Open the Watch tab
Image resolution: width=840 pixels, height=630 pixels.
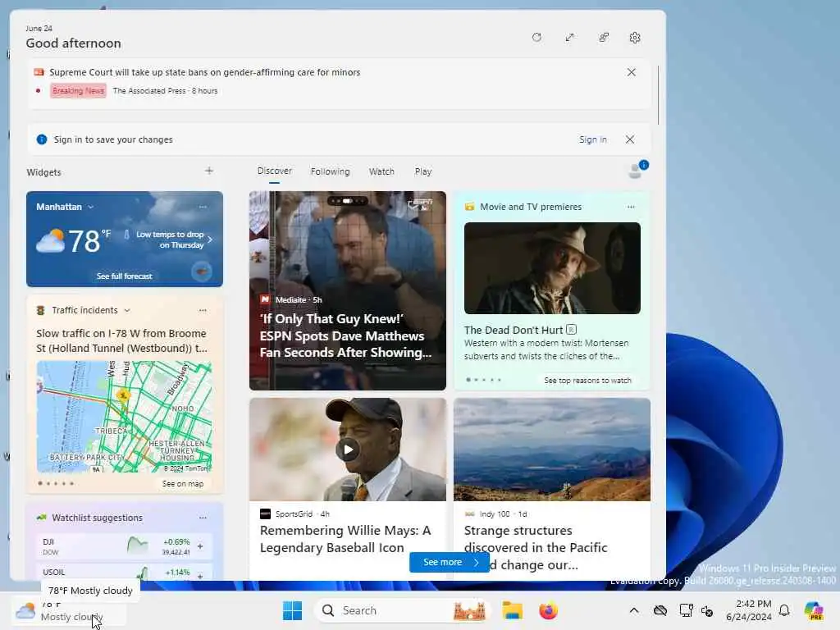tap(381, 171)
